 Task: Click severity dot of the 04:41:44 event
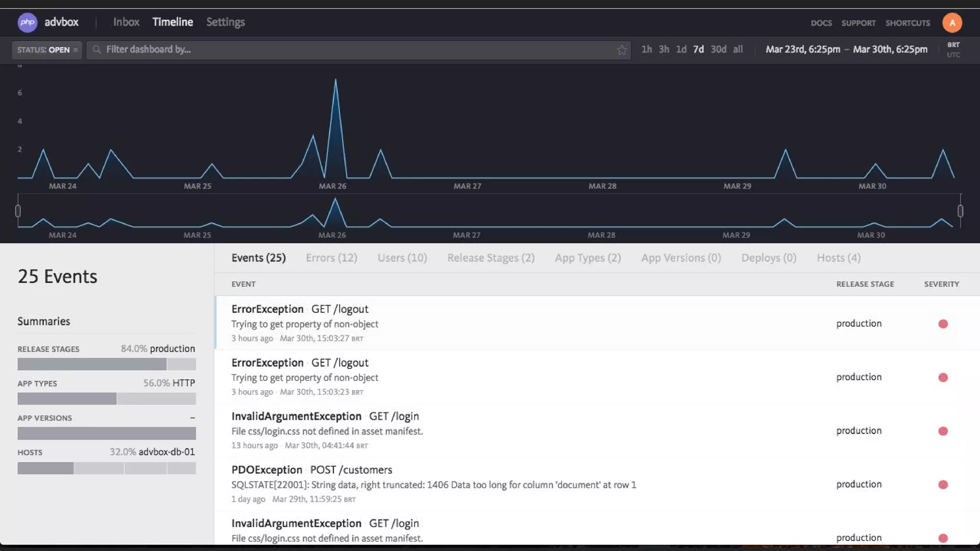tap(943, 431)
